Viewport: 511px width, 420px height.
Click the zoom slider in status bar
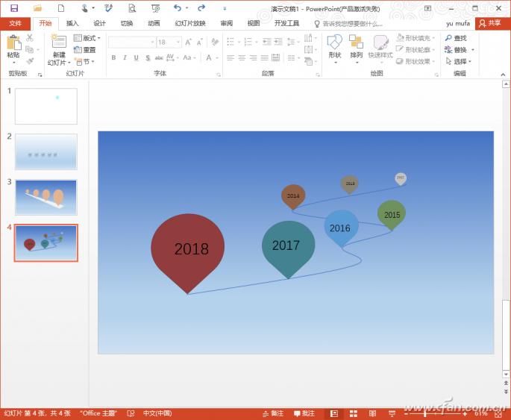[425, 413]
